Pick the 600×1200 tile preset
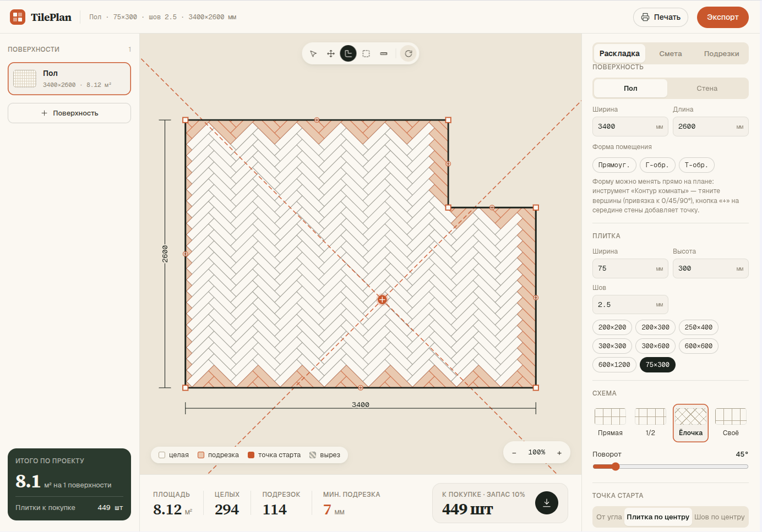The height and width of the screenshot is (532, 762). coord(614,365)
